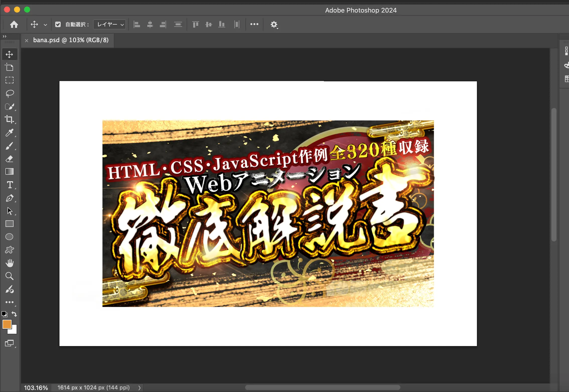Screen dimensions: 569x392
Task: Reset default foreground and background colors
Action: [x=4, y=314]
